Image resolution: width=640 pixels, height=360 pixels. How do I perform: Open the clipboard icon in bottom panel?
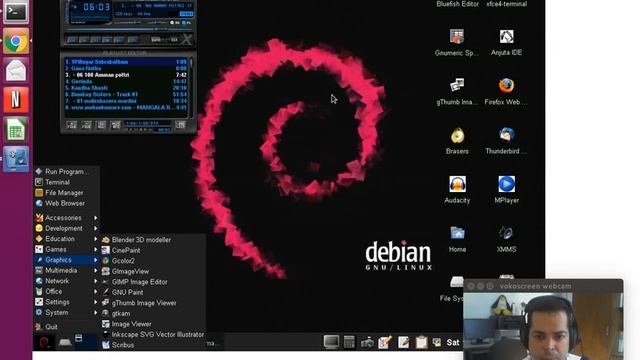point(421,342)
